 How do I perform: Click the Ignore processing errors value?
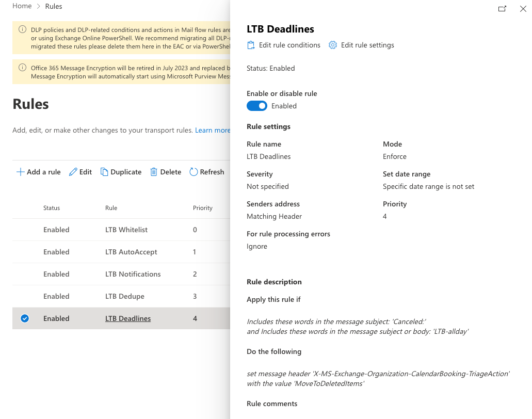coord(257,246)
